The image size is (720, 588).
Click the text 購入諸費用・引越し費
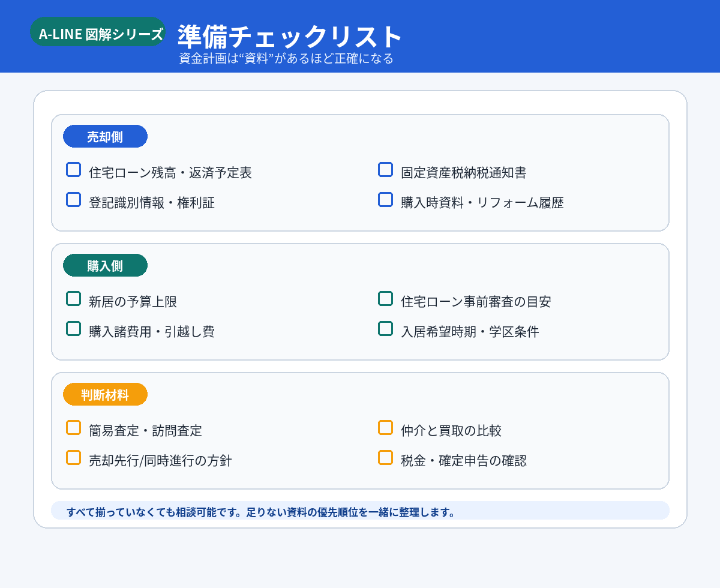[x=152, y=332]
